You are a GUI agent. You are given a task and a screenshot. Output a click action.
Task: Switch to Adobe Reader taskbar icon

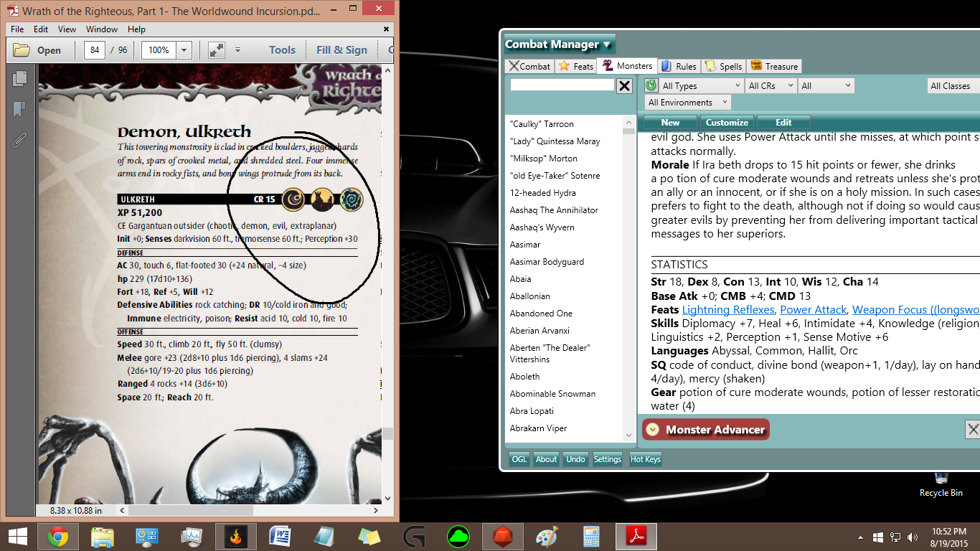point(636,537)
